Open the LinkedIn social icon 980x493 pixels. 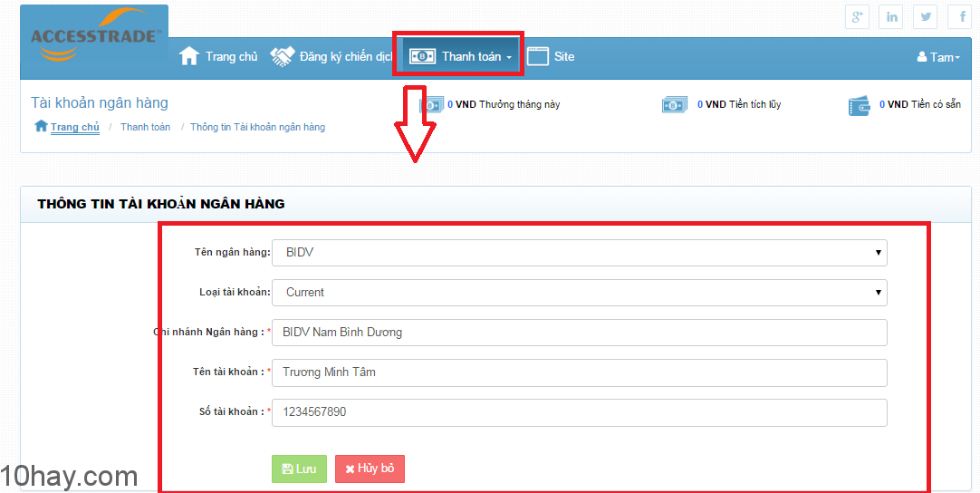pyautogui.click(x=891, y=16)
